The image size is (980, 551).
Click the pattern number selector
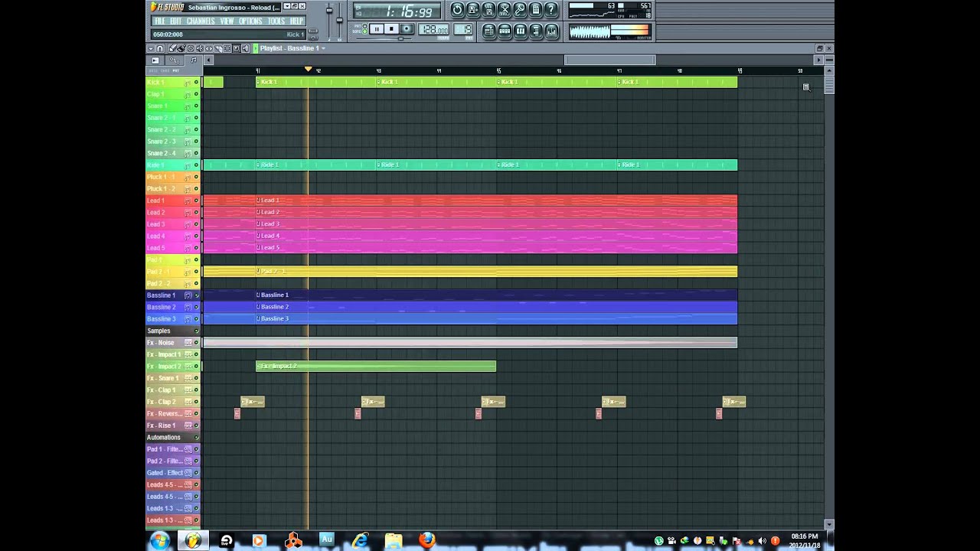[x=463, y=29]
